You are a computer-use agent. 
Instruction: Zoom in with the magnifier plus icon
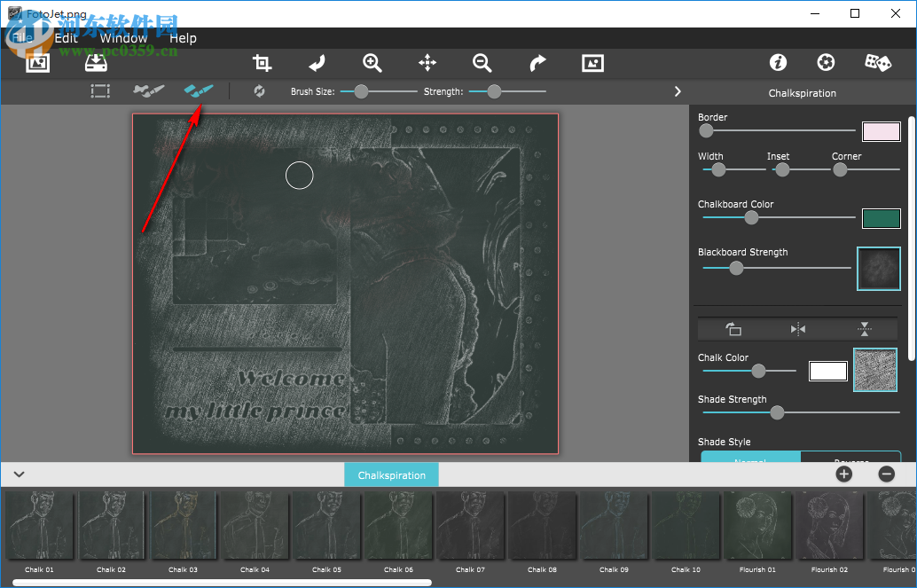372,63
